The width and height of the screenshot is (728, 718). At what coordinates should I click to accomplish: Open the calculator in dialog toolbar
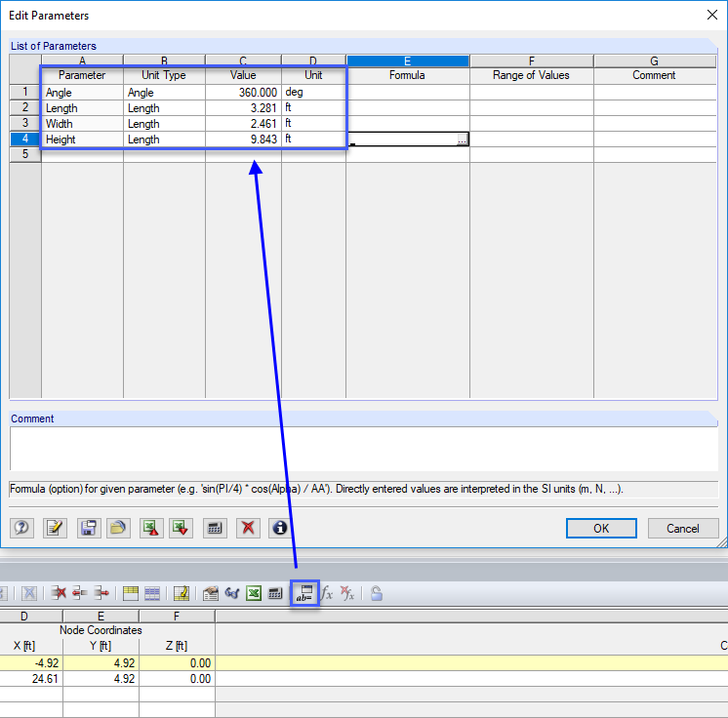click(x=215, y=528)
